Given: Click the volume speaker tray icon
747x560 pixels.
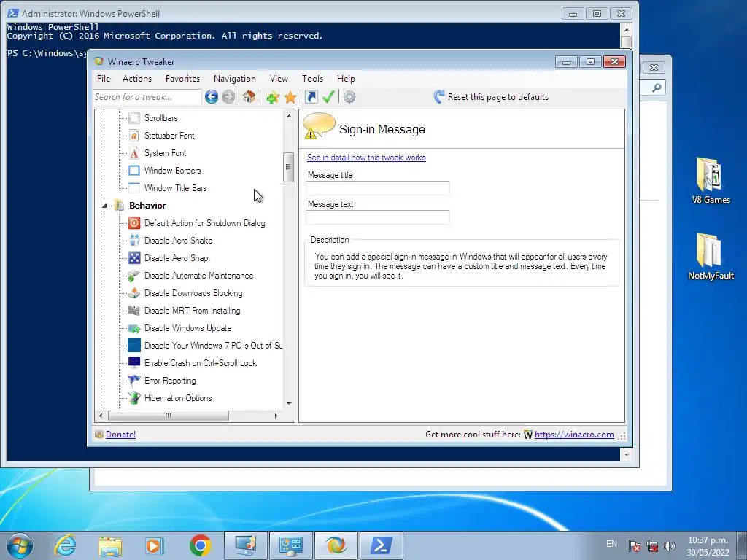Looking at the screenshot, I should (x=670, y=546).
